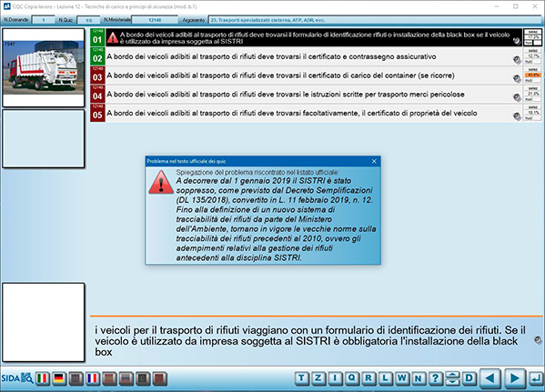The width and height of the screenshot is (545, 392).
Task: Play explanation audio speaker at bottom right
Action: click(538, 340)
